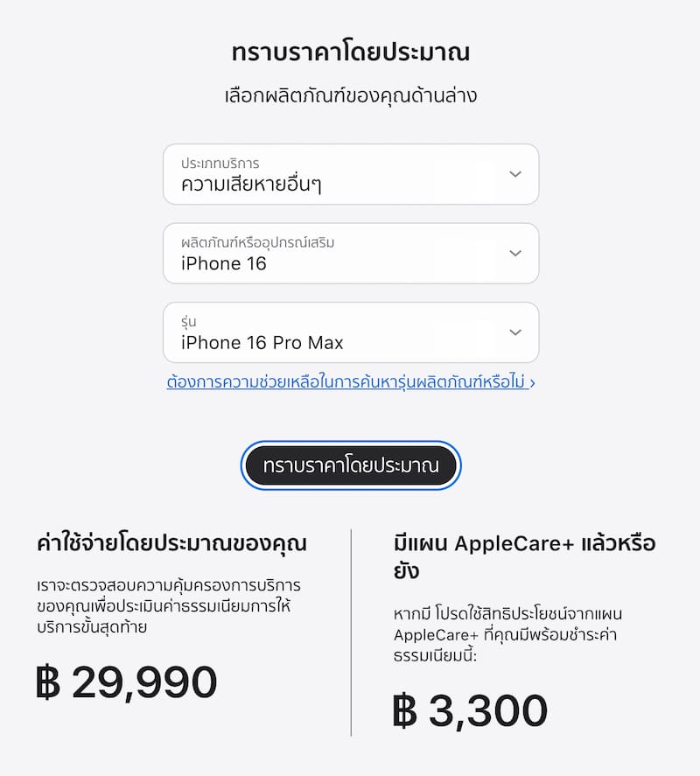The image size is (700, 776).
Task: Click the chevron arrow on ประเภทบริการ field
Action: pyautogui.click(x=515, y=174)
